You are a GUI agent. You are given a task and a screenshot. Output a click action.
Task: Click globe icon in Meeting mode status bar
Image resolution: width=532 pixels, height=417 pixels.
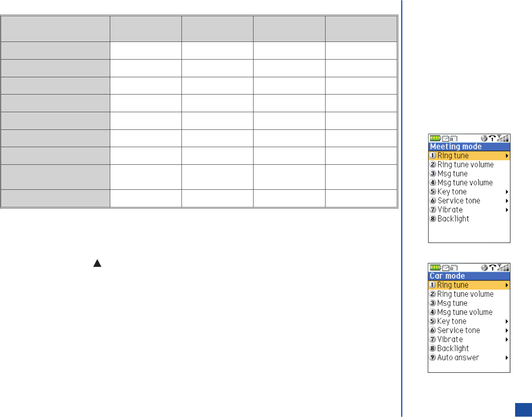pyautogui.click(x=484, y=138)
